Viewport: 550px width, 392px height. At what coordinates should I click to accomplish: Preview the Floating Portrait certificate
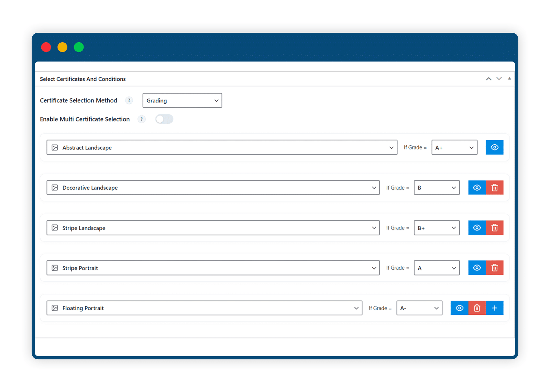[x=459, y=308]
